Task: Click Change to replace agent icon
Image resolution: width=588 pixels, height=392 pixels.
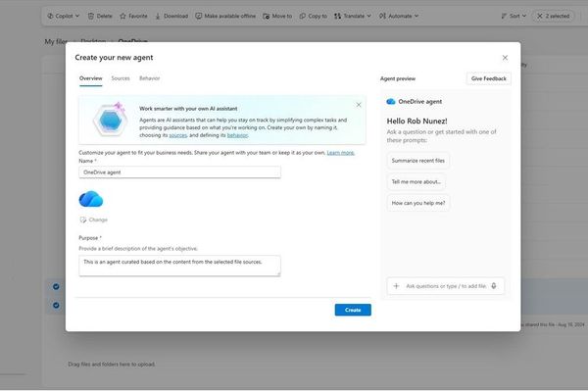Action: point(93,220)
